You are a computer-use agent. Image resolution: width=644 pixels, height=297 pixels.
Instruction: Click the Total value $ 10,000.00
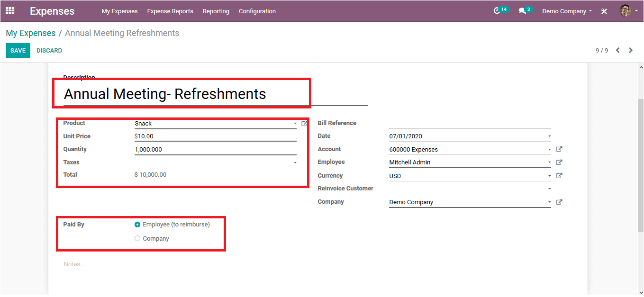[x=150, y=175]
